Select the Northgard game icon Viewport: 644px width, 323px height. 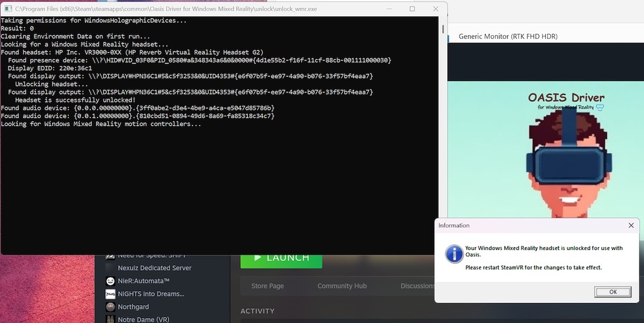coord(110,307)
